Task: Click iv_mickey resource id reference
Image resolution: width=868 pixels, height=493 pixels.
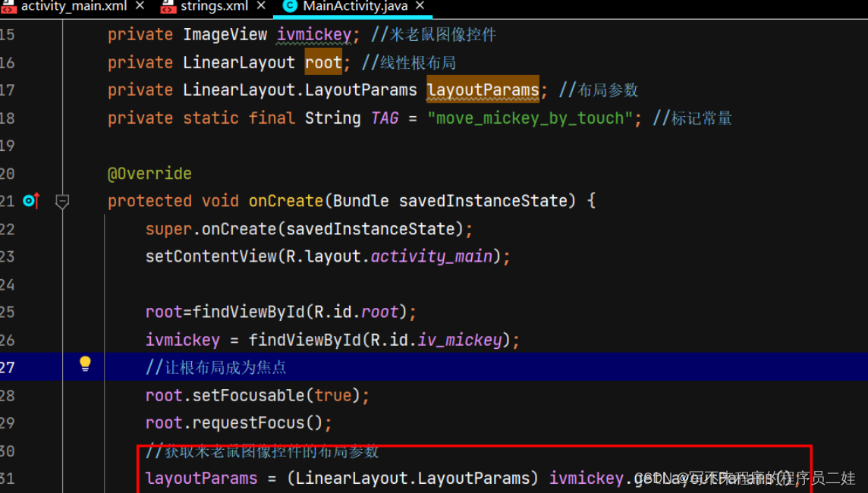Action: click(460, 340)
